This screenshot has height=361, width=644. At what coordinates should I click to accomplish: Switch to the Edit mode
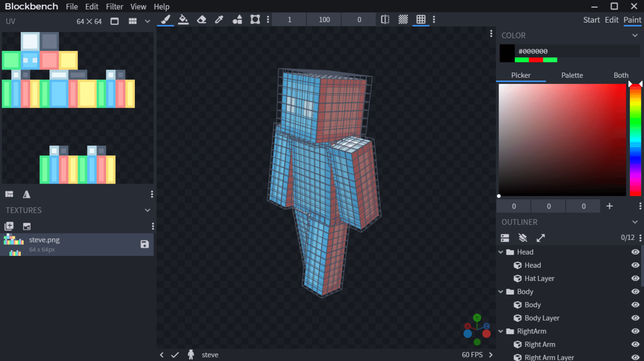tap(612, 20)
